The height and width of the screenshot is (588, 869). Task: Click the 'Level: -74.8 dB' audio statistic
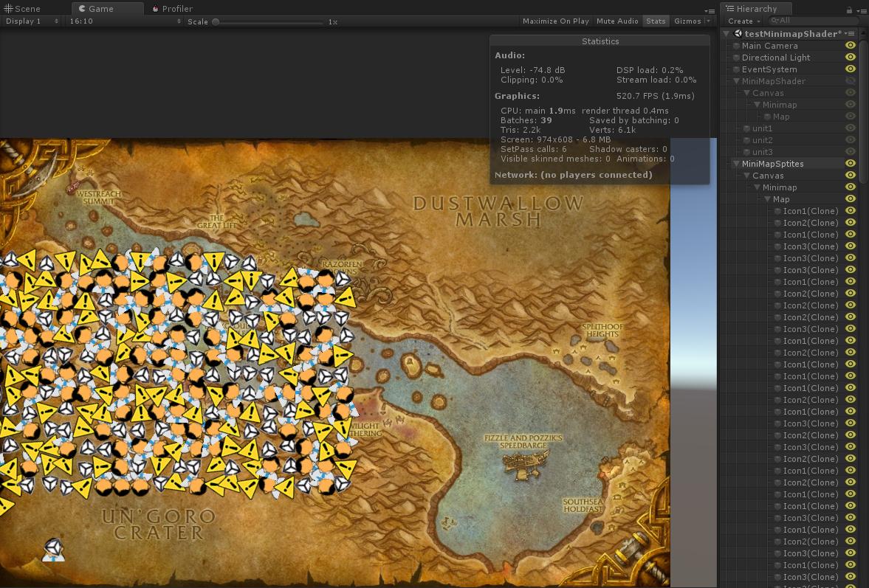[x=532, y=70]
